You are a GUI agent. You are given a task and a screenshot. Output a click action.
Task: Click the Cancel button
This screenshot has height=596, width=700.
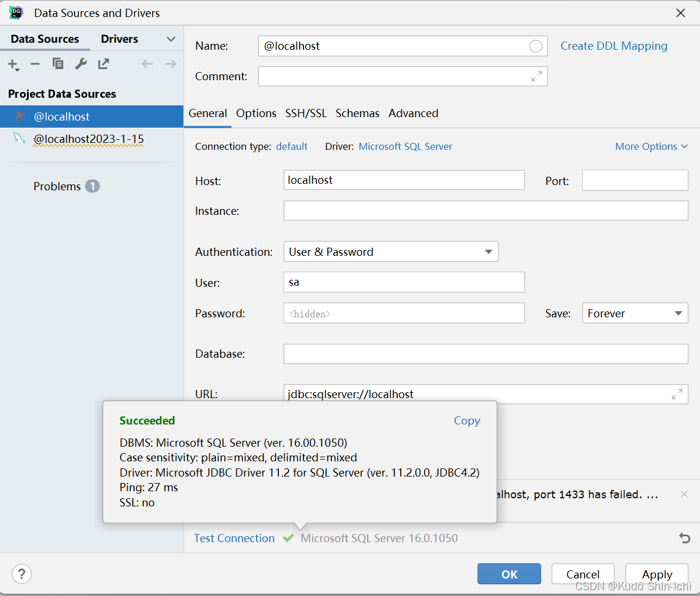[x=583, y=574]
